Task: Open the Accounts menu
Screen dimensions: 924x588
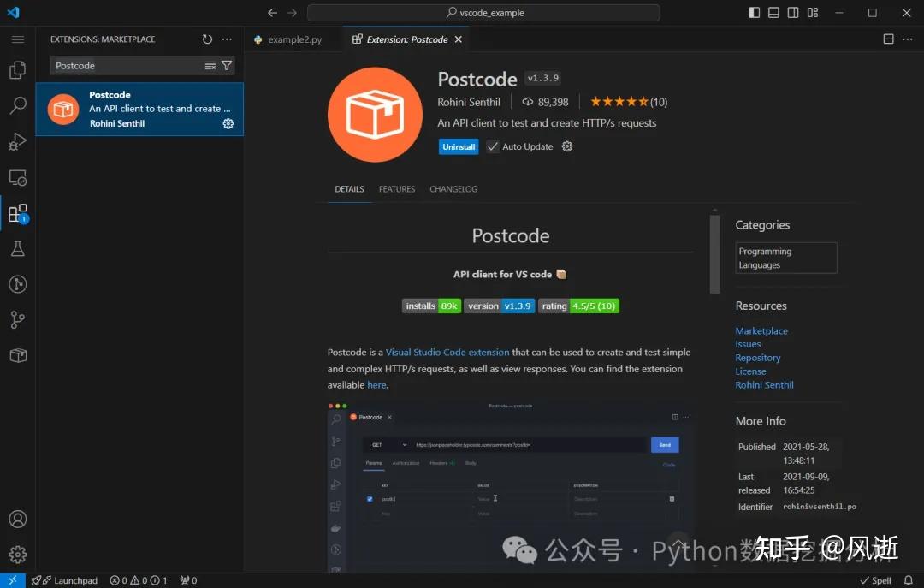Action: tap(18, 519)
